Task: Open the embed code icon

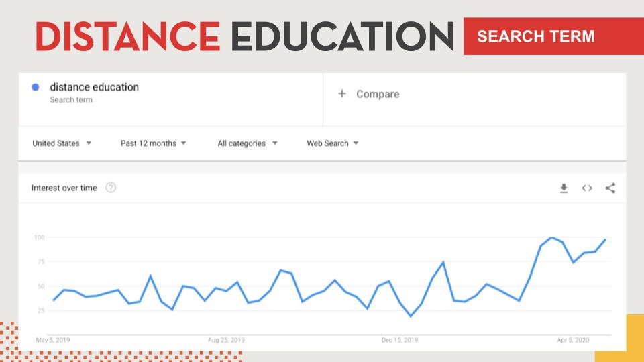Action: coord(587,188)
